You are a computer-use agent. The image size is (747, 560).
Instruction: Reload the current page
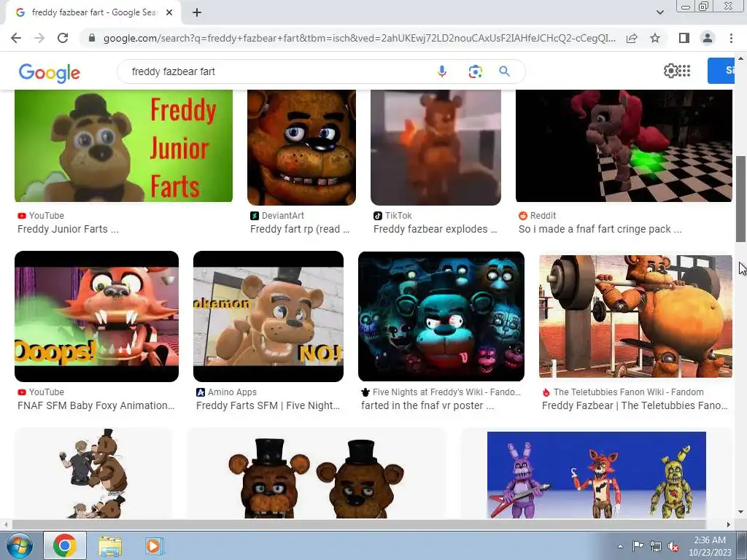[63, 38]
